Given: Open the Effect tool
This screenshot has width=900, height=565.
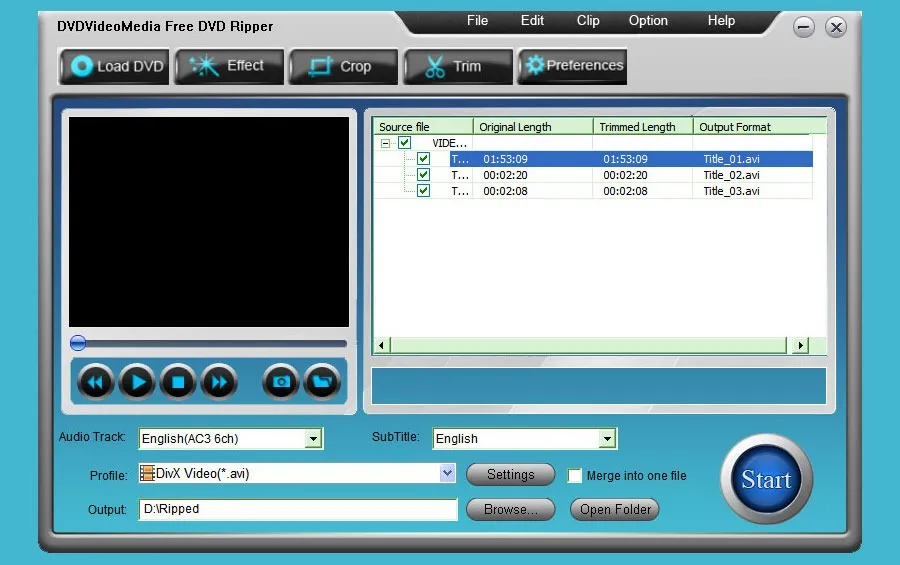Looking at the screenshot, I should (x=229, y=66).
